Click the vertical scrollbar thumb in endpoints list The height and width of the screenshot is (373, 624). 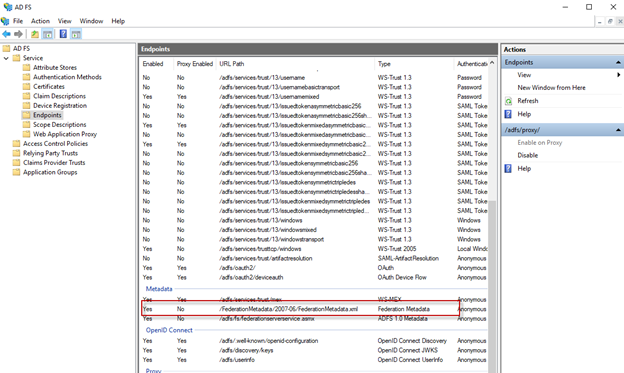(x=492, y=287)
